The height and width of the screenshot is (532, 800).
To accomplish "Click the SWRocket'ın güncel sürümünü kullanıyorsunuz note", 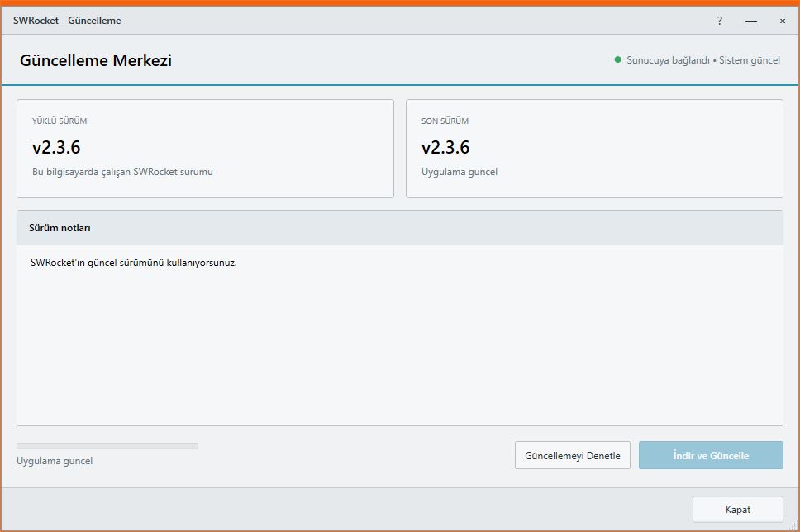I will (134, 263).
